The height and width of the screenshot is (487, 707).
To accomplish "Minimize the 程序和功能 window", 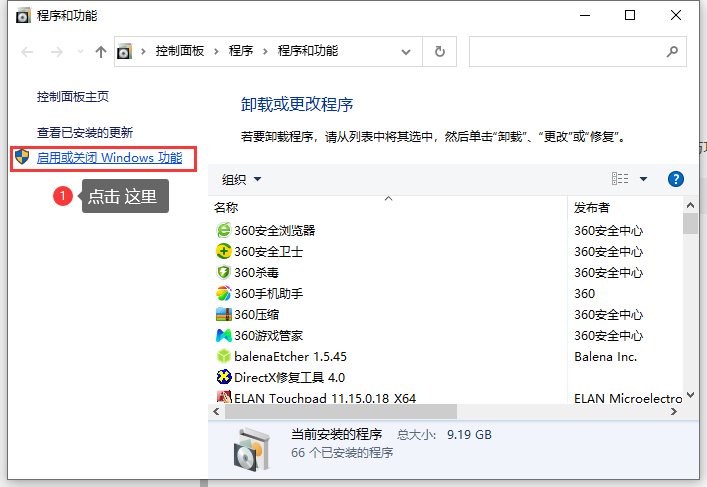I will tap(585, 15).
